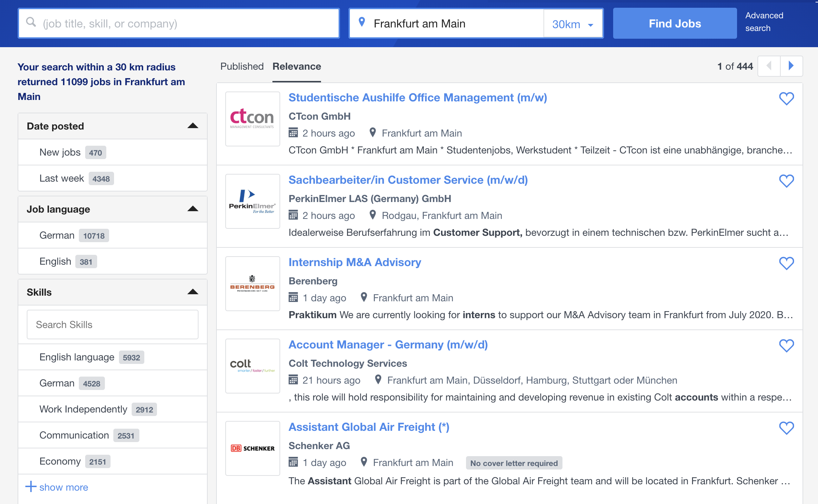Viewport: 818px width, 504px height.
Task: Click the Colt company logo
Action: (252, 366)
